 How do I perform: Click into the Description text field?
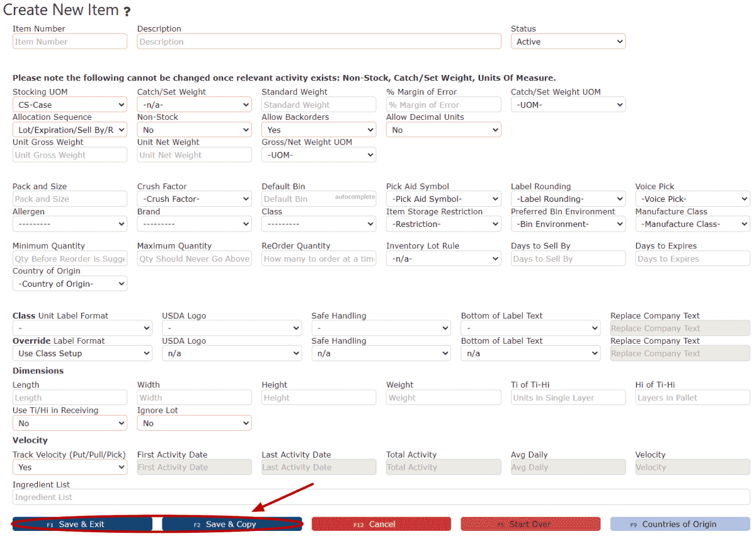[x=319, y=42]
